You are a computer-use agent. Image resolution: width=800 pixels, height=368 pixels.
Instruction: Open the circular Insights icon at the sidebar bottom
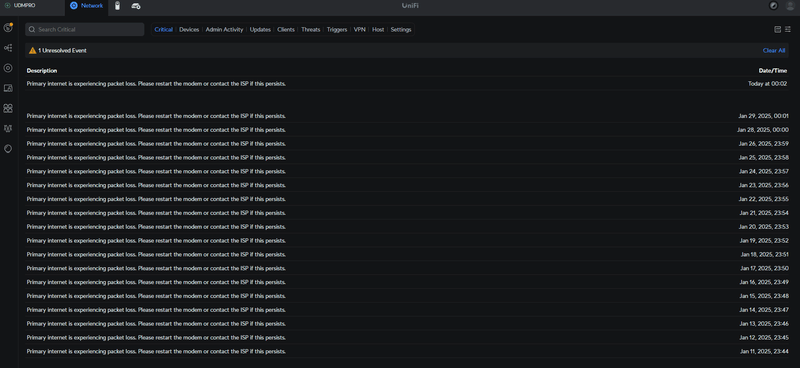pos(8,149)
